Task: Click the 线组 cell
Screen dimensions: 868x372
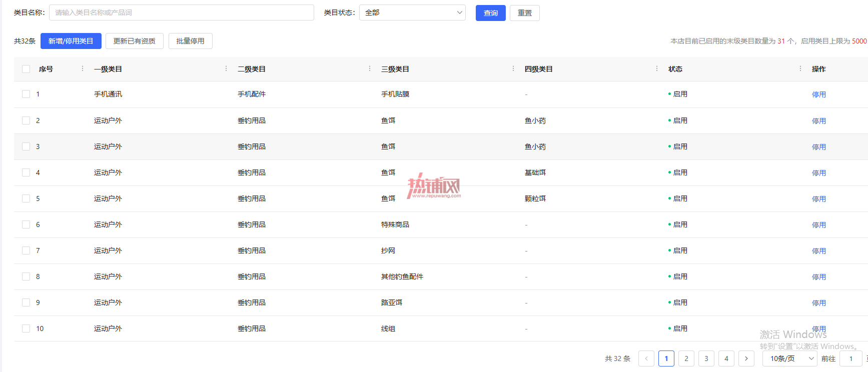Action: point(388,328)
